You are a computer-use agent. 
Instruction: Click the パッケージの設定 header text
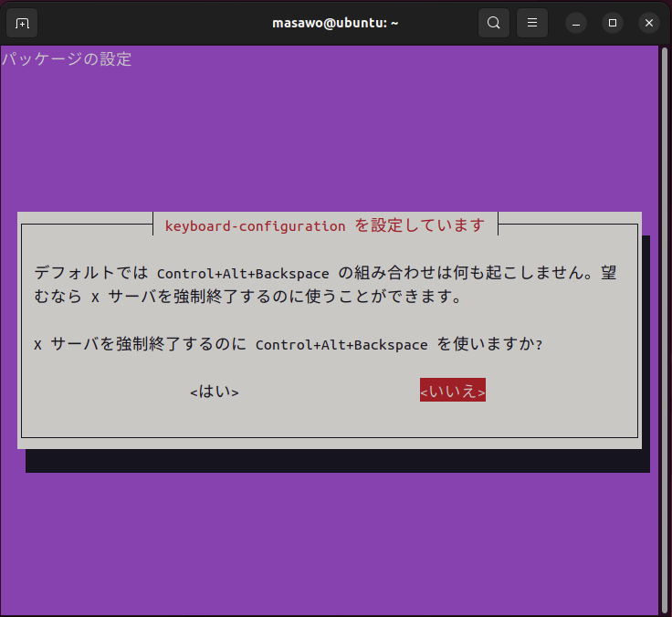click(67, 58)
